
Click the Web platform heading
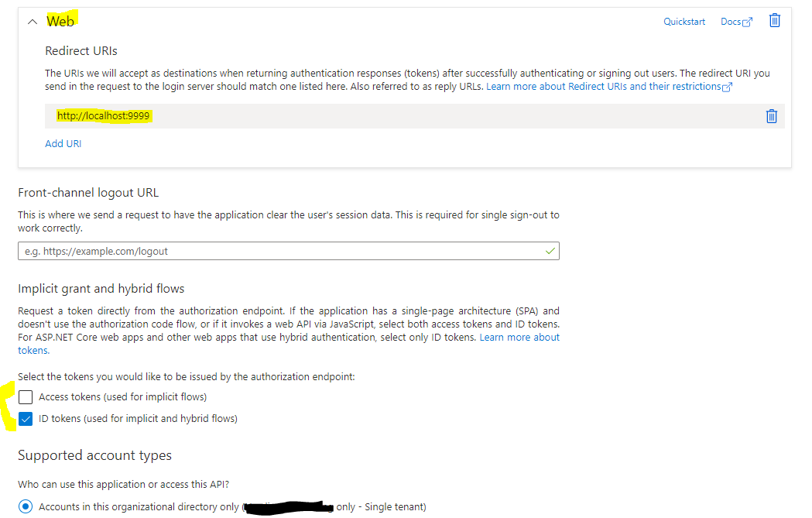60,21
